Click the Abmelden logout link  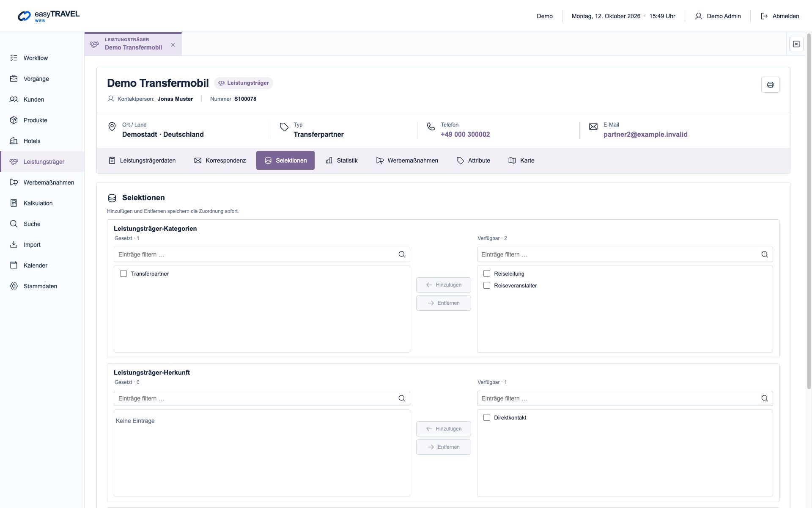pos(780,16)
